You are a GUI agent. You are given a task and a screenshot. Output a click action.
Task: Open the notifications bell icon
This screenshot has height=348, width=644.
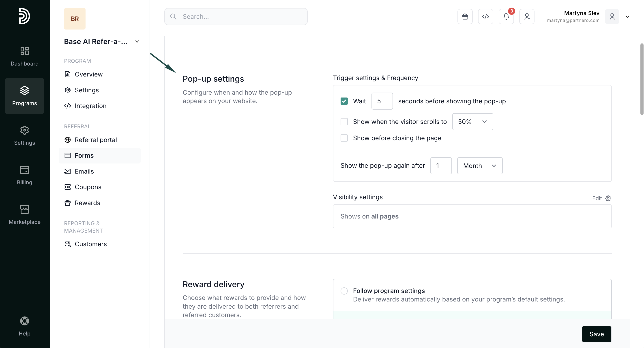pos(506,17)
